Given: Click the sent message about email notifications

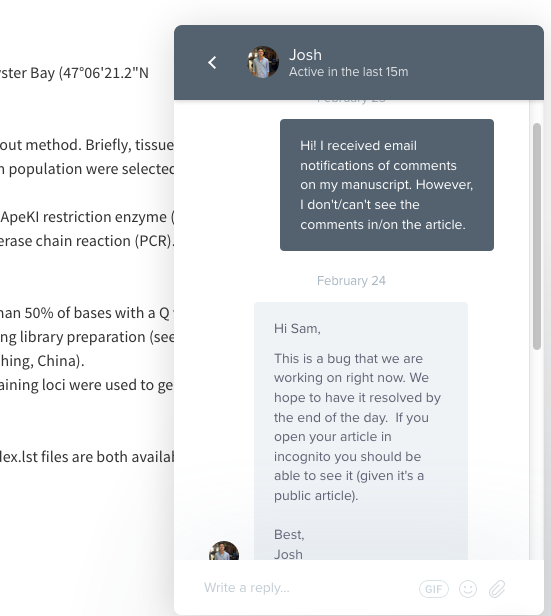Looking at the screenshot, I should click(x=387, y=185).
